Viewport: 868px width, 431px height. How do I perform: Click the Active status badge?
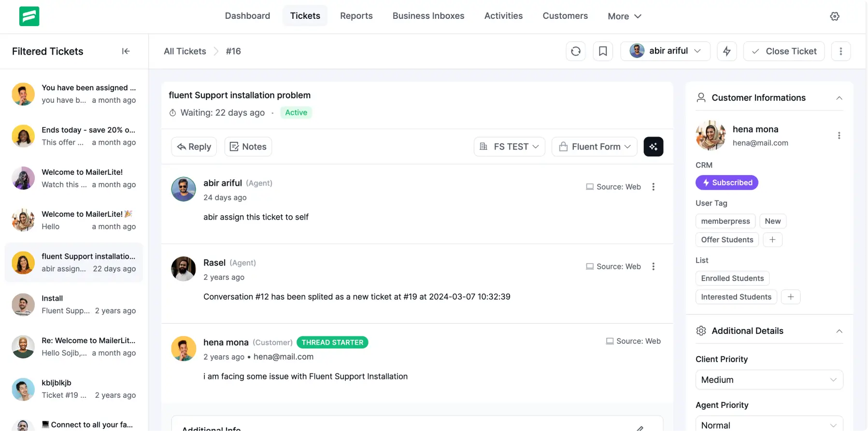(296, 112)
